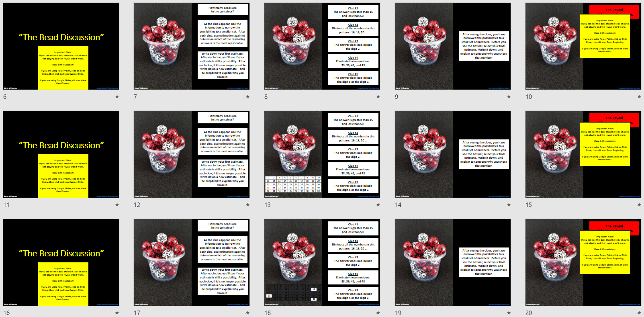Click the transition star icon under slide 8

click(378, 97)
